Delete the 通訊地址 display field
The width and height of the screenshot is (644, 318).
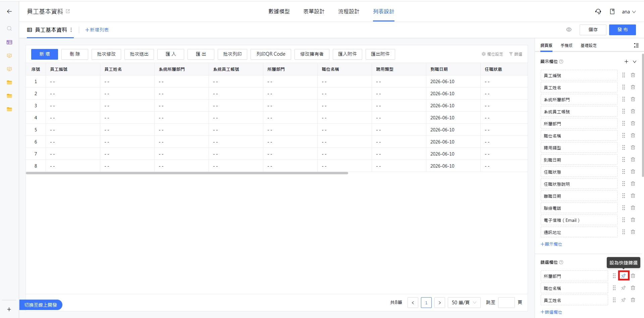click(x=633, y=232)
